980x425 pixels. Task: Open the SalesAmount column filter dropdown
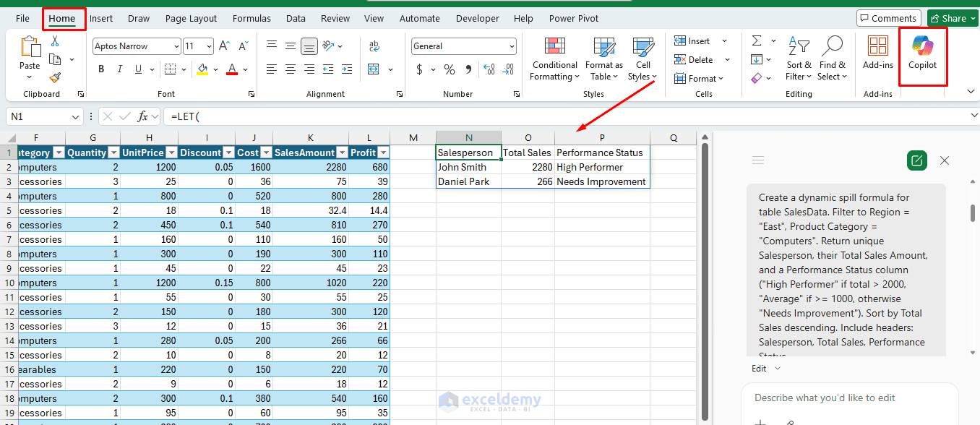coord(341,153)
